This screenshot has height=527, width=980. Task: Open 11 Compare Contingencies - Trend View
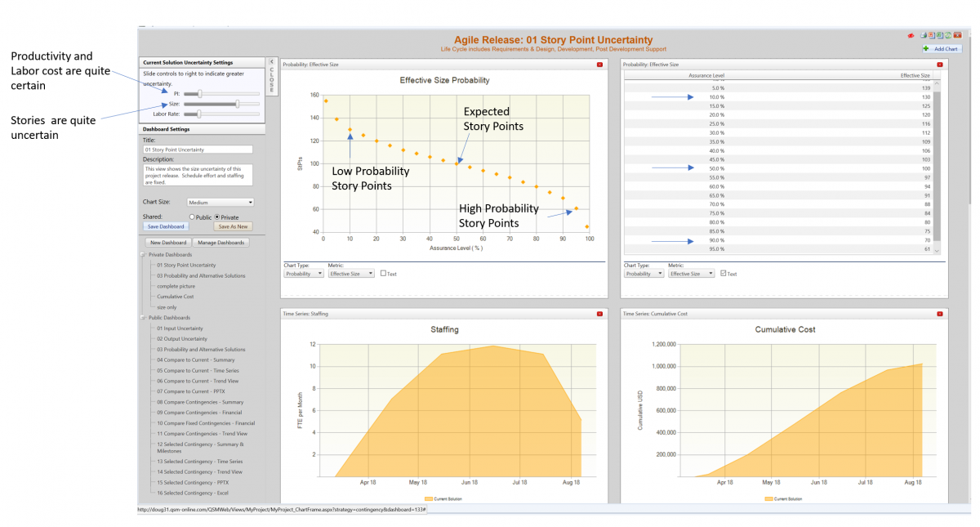point(203,434)
